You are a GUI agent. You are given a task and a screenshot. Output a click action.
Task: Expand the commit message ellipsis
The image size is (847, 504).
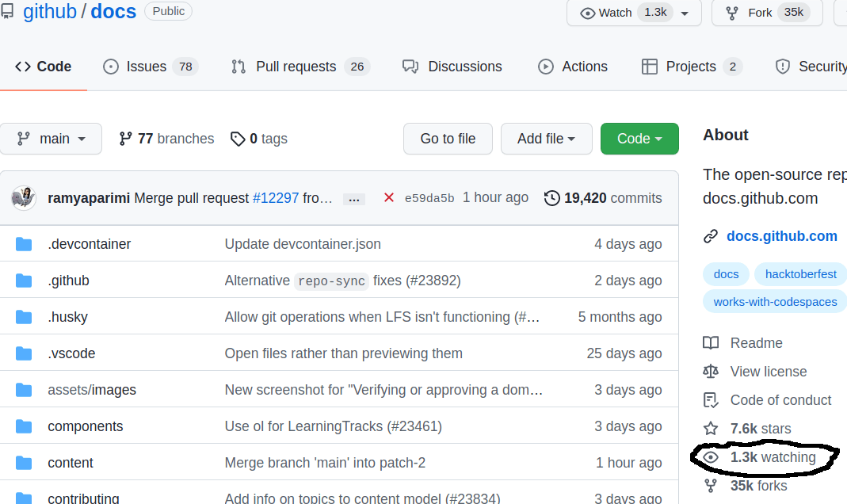(354, 199)
